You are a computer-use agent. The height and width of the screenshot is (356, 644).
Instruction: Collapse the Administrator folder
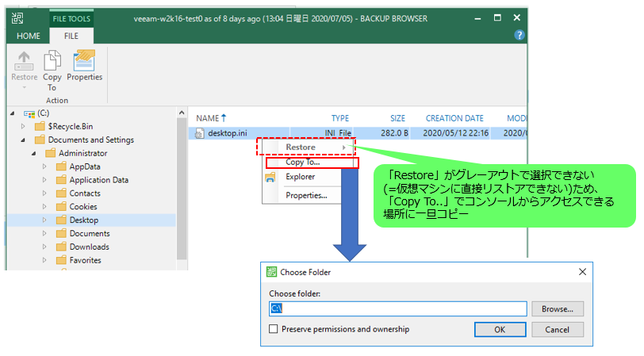[33, 154]
